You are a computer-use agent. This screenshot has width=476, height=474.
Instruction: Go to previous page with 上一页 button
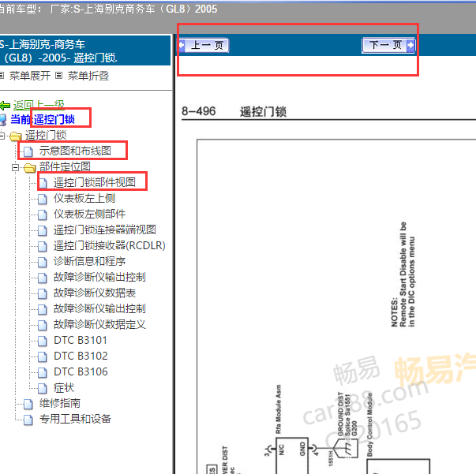pyautogui.click(x=204, y=46)
